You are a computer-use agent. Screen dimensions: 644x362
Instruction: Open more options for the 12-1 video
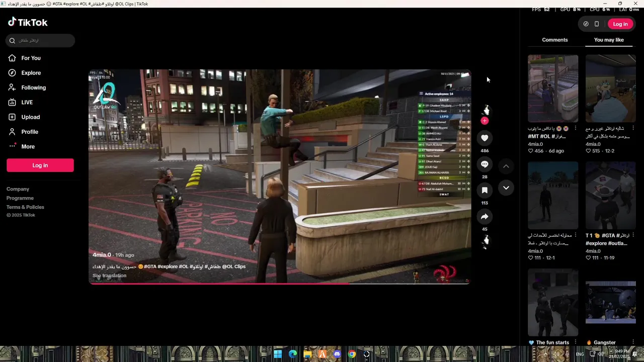coord(576,235)
